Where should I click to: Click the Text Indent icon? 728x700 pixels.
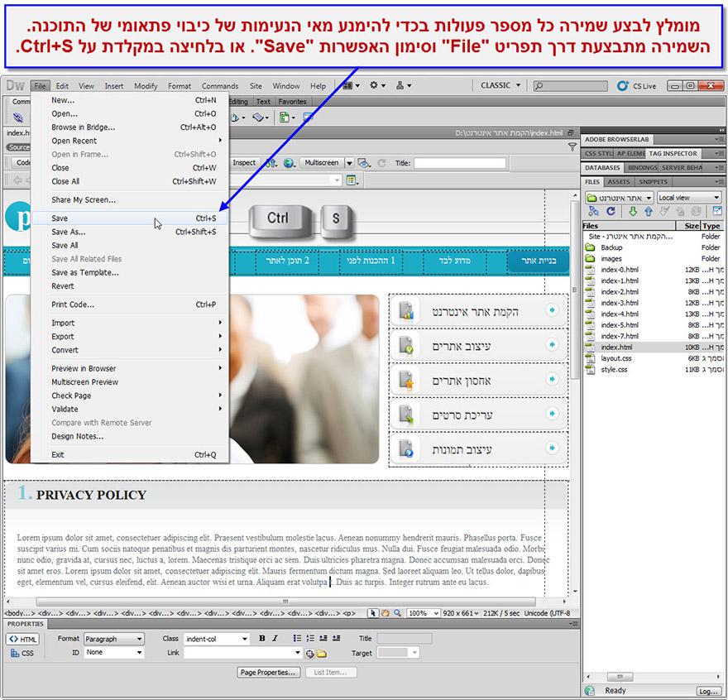click(x=336, y=639)
